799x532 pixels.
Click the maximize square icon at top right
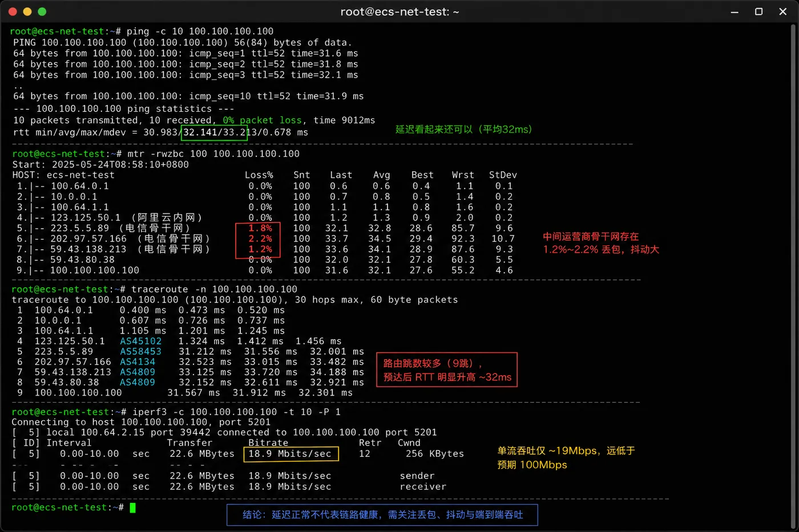click(x=758, y=11)
